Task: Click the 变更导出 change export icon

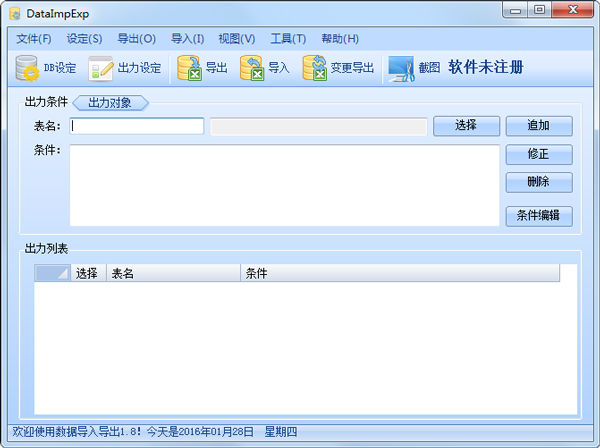Action: [315, 68]
